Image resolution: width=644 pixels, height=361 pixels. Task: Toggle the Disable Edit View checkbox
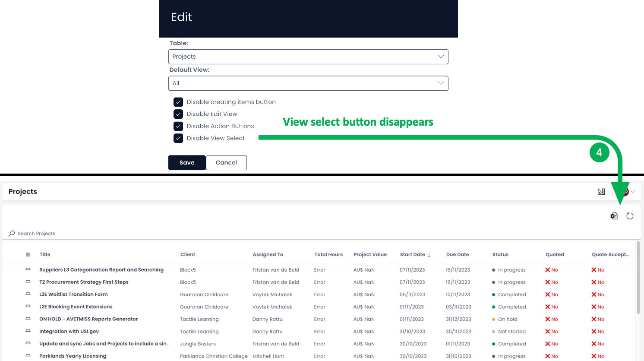pos(178,114)
